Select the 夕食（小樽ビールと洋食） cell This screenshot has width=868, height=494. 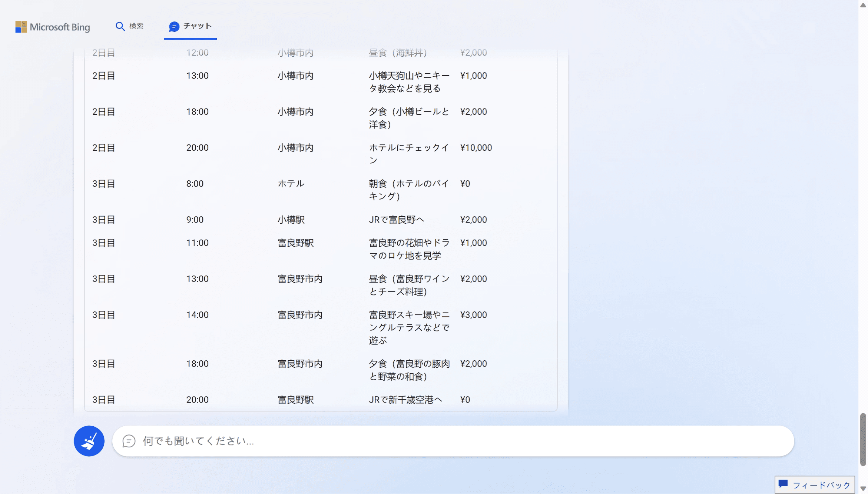(409, 118)
